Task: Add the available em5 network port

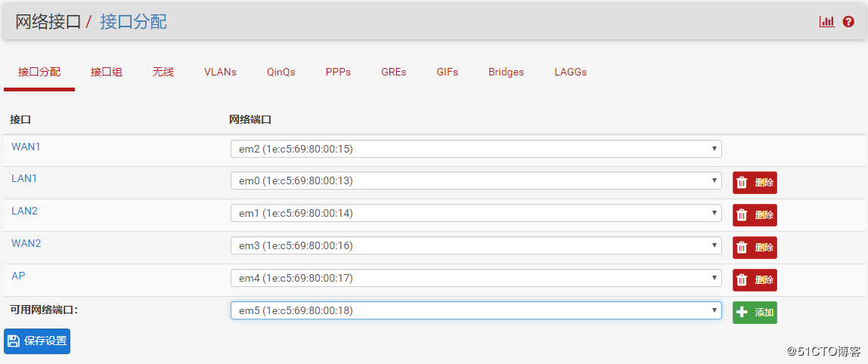Action: click(755, 313)
